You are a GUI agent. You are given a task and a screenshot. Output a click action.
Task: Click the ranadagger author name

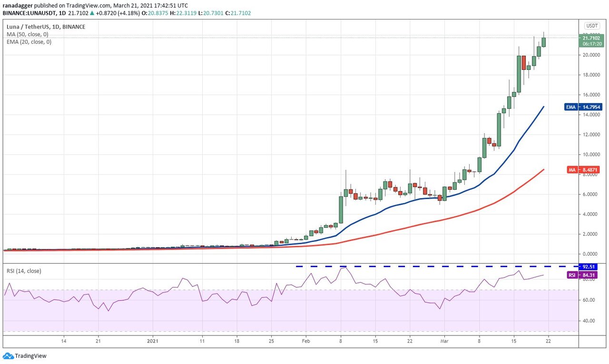click(x=18, y=4)
